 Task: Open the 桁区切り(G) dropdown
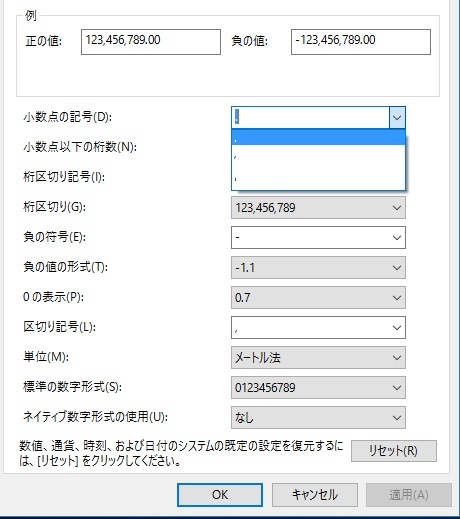point(318,208)
